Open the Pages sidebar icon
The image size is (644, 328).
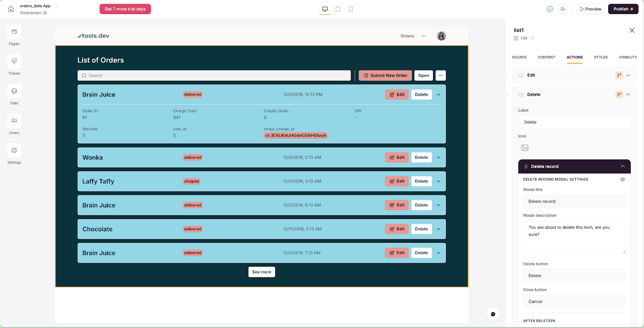14,32
